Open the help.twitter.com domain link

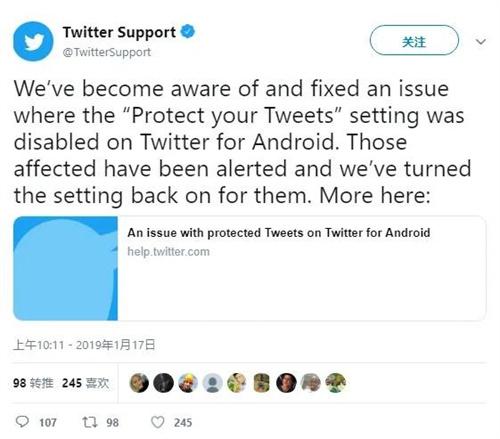click(x=168, y=252)
